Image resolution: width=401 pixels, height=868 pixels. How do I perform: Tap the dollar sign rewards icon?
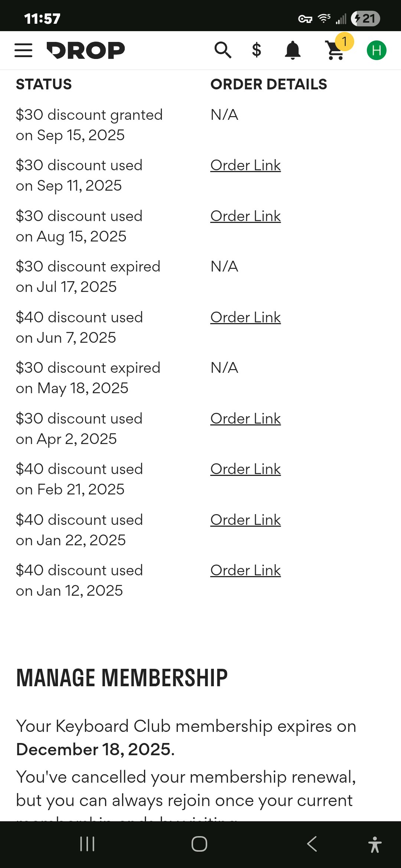pyautogui.click(x=257, y=50)
